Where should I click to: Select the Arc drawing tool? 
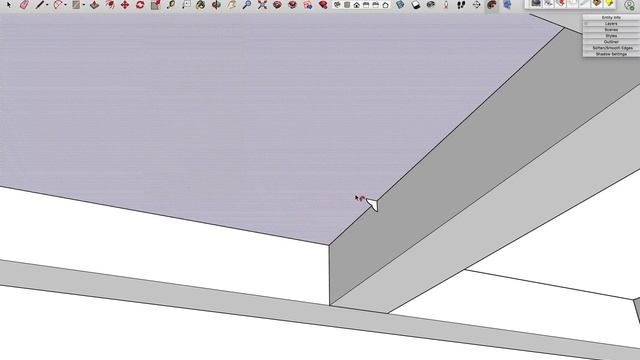click(58, 5)
